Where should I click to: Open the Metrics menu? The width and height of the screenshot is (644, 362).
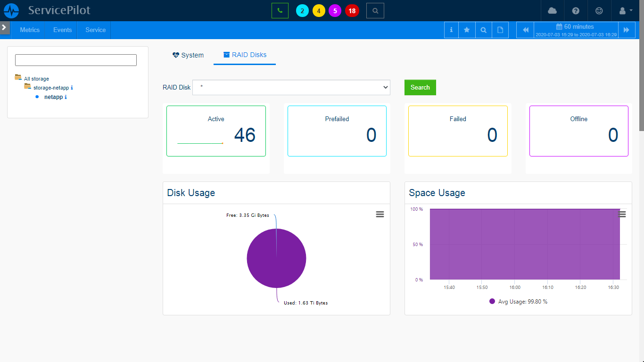pyautogui.click(x=30, y=30)
